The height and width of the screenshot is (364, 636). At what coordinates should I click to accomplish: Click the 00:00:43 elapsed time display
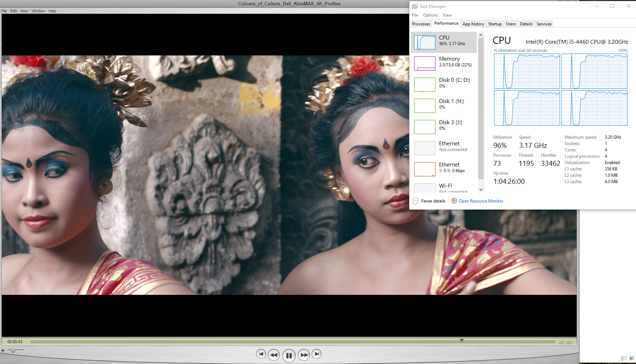(x=15, y=342)
